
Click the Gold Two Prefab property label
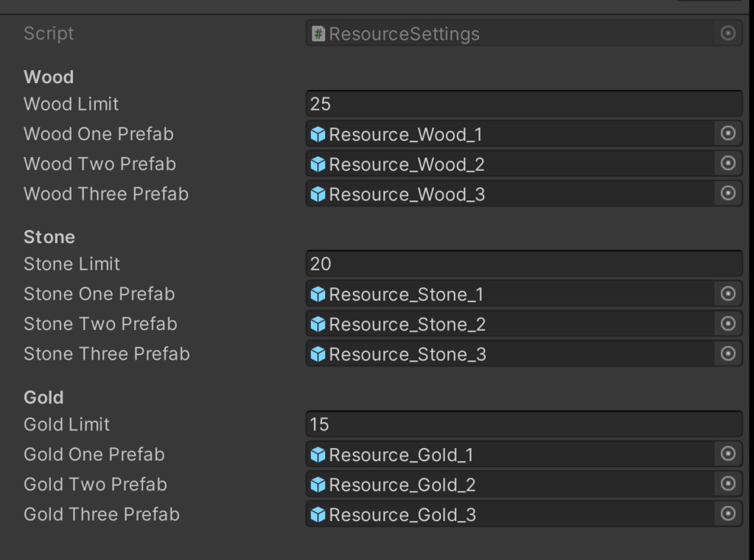(x=95, y=484)
